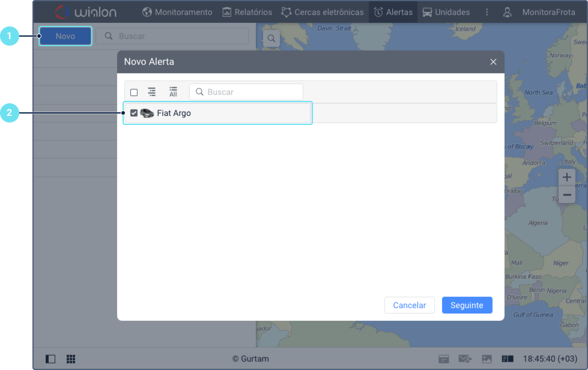This screenshot has height=370, width=588.
Task: Open the notifications window icon
Action: pyautogui.click(x=444, y=359)
